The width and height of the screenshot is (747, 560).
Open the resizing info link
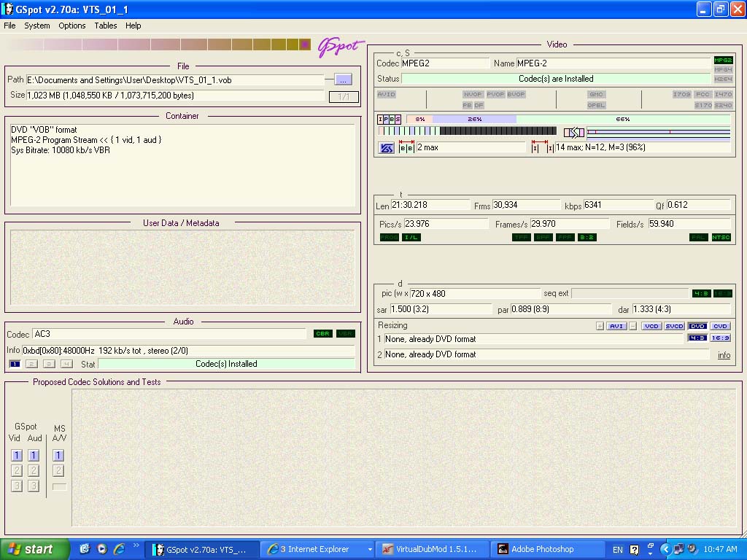(724, 355)
